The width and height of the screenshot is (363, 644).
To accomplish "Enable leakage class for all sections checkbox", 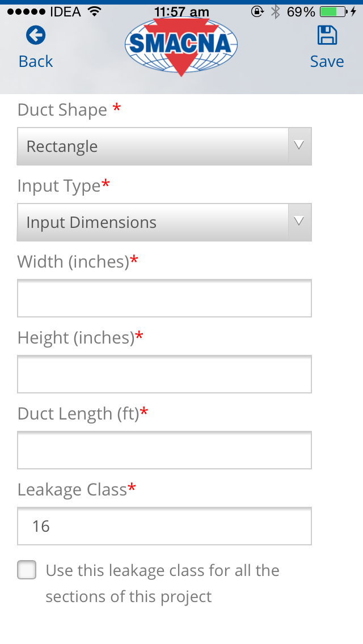I will (27, 570).
